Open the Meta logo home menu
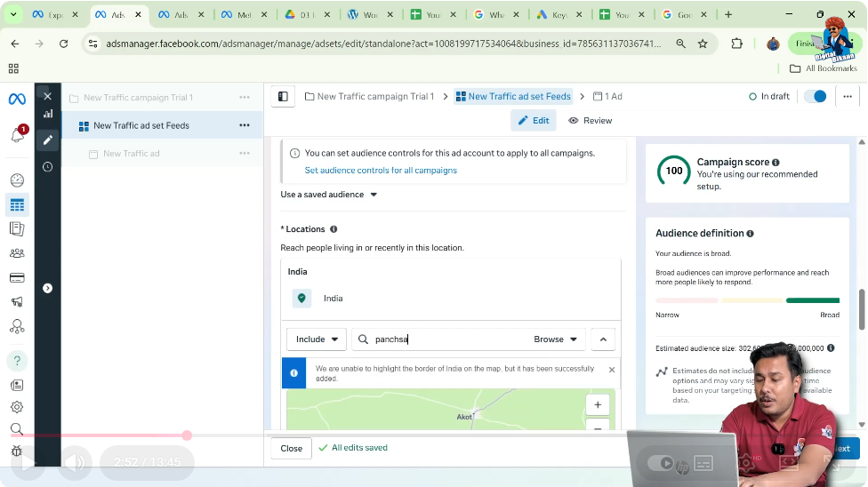This screenshot has height=487, width=868. coord(17,99)
